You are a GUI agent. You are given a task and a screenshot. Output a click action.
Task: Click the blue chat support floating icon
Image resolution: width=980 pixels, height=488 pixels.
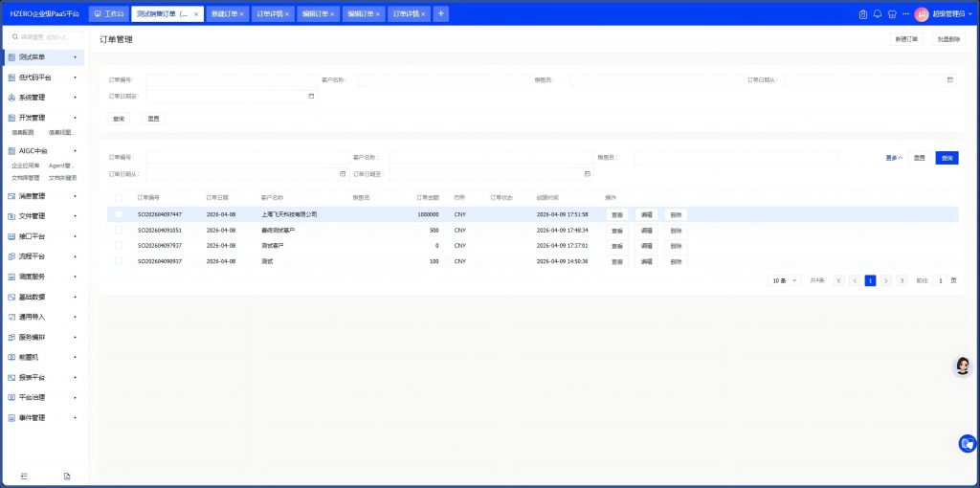(968, 443)
